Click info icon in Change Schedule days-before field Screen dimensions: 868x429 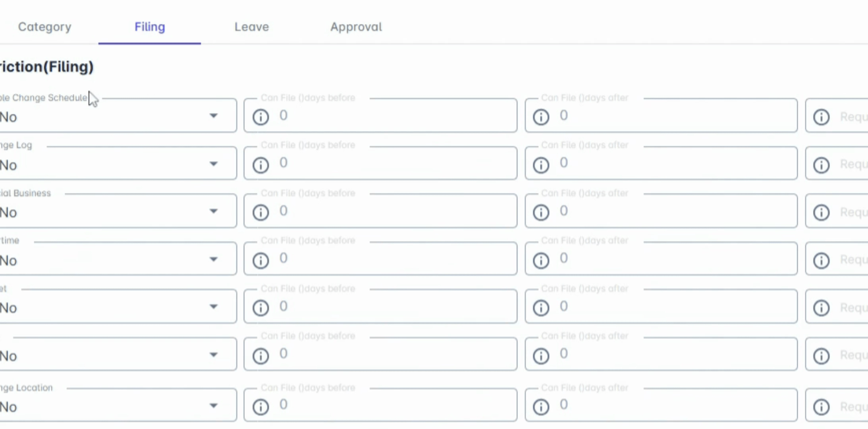[x=260, y=117]
